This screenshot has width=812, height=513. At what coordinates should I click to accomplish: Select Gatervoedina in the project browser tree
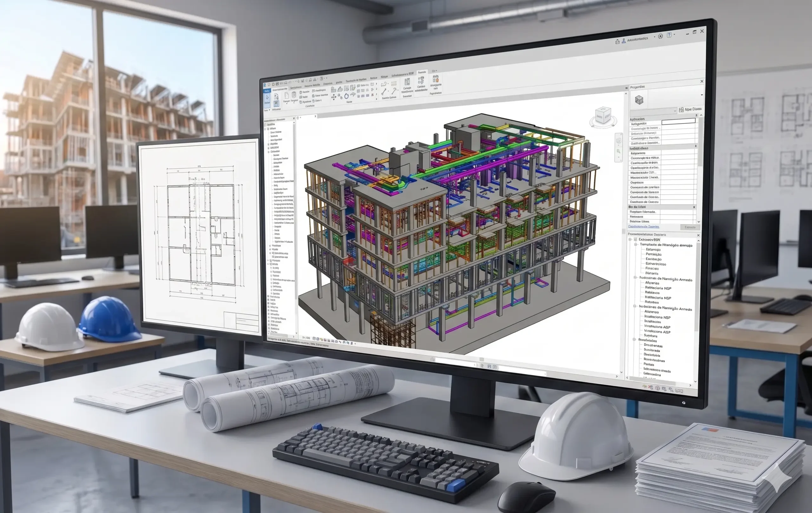[652, 375]
